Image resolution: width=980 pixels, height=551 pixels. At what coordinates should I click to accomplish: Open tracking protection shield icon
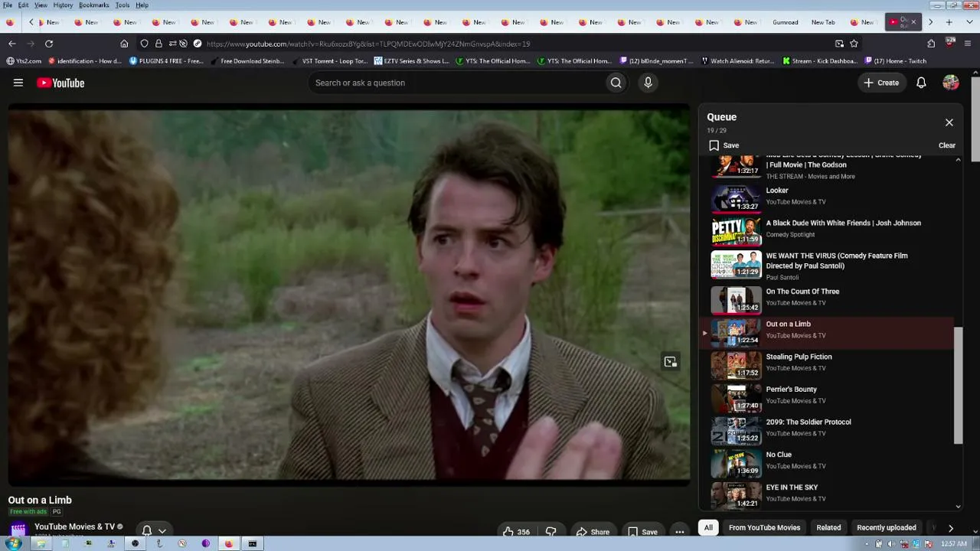144,44
